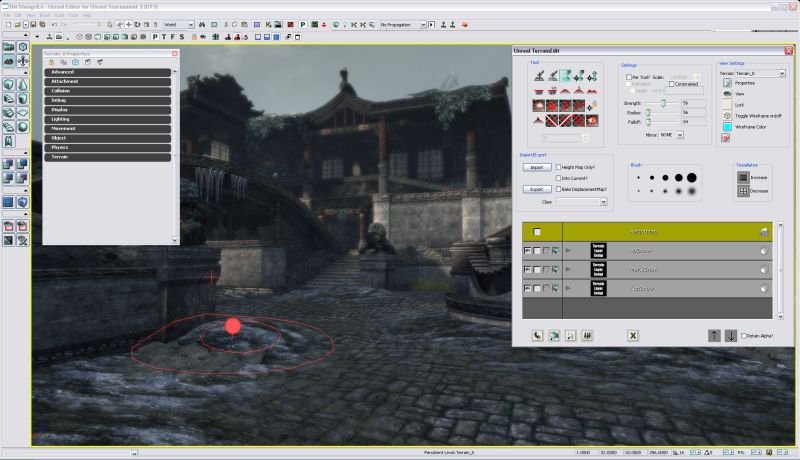Click the Wireframe Color cyan swatch
This screenshot has height=460, width=800.
coord(727,127)
